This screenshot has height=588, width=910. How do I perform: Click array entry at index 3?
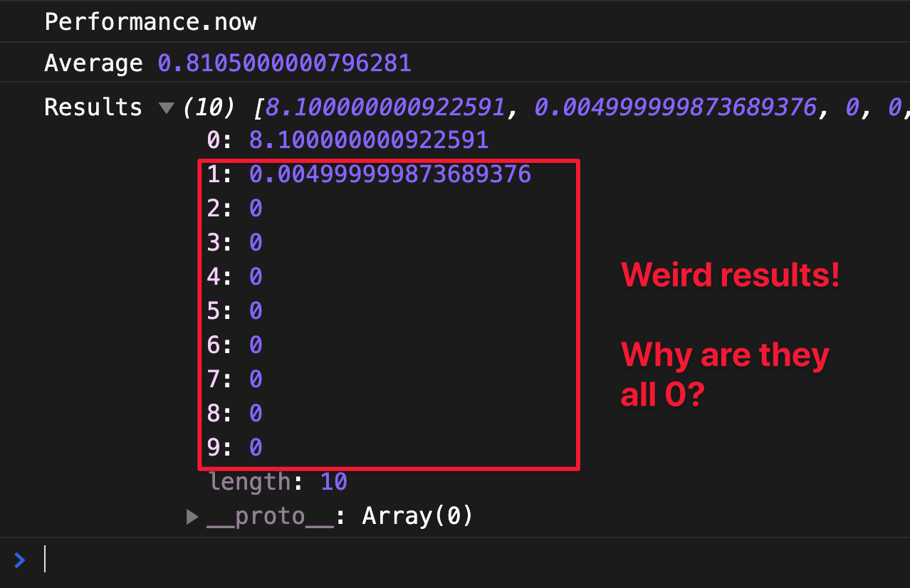(x=235, y=243)
